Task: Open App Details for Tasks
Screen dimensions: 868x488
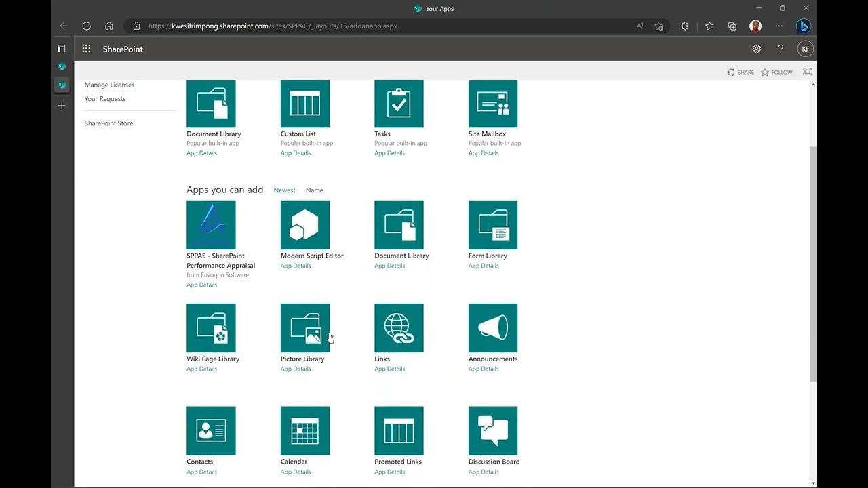Action: click(x=389, y=153)
